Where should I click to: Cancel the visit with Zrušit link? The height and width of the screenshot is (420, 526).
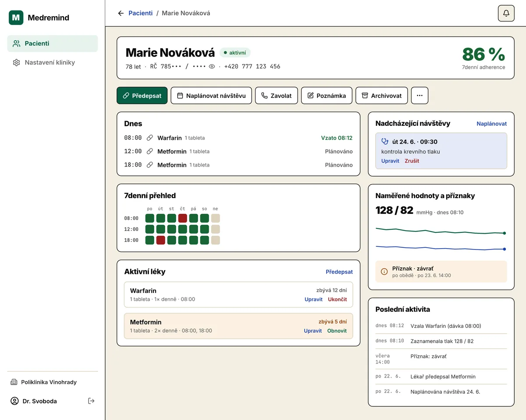(412, 161)
